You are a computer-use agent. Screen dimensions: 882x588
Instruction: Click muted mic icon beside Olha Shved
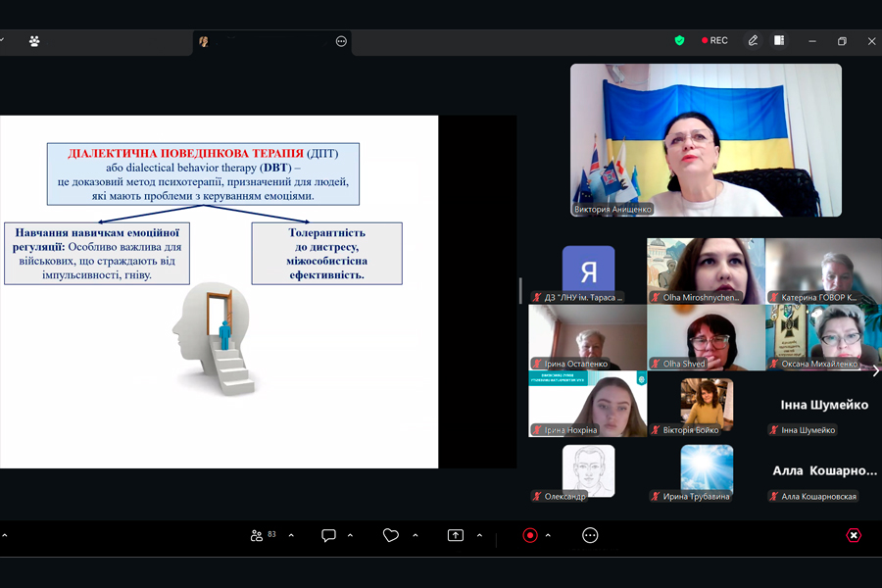tap(656, 364)
